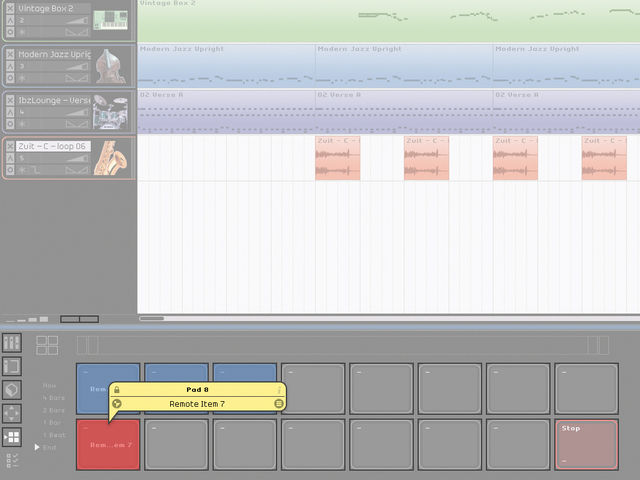Screen dimensions: 640x480
Task: Click the Zuit track step-shaped envelope icon
Action: tap(35, 169)
